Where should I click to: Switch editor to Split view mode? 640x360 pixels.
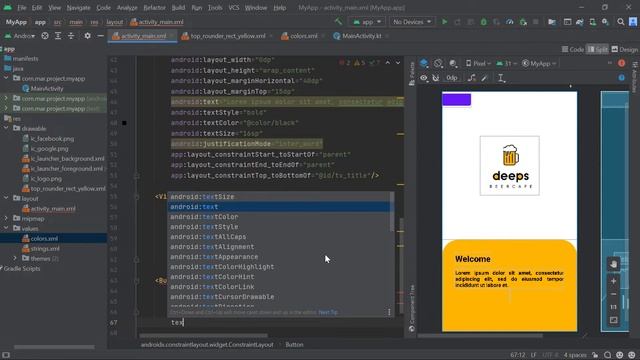pos(597,49)
